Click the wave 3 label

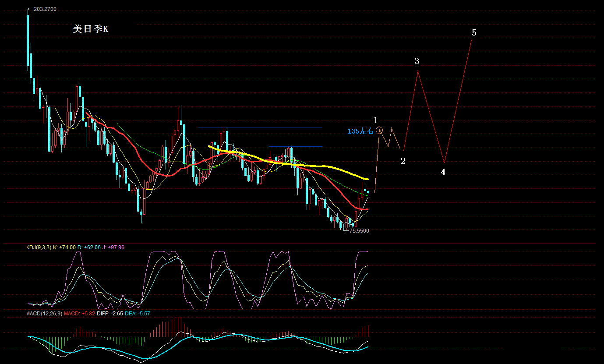click(x=417, y=61)
